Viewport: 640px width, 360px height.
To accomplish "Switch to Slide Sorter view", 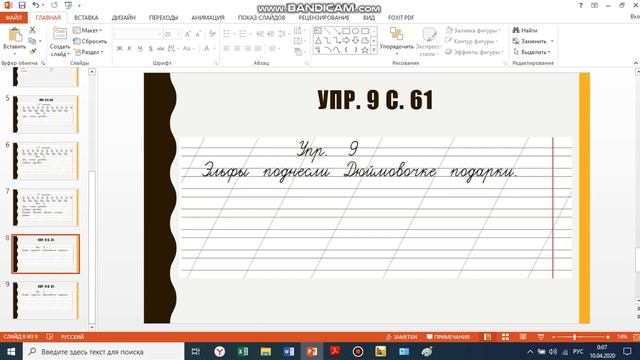I will point(505,337).
